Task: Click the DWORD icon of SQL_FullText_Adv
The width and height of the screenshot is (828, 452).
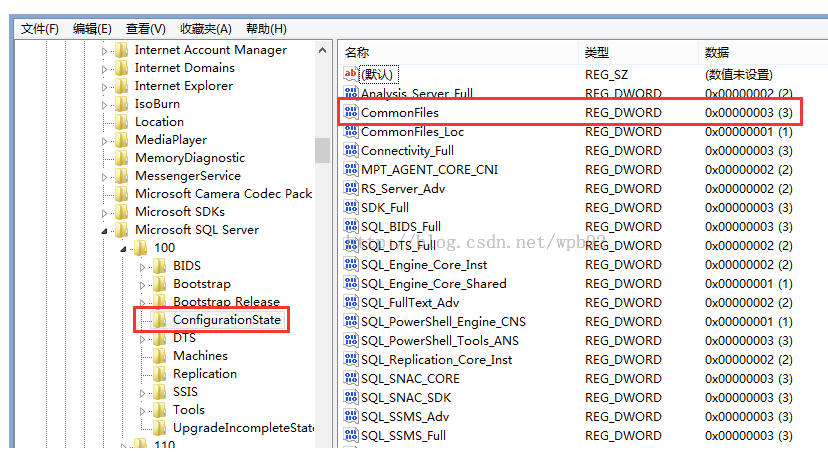Action: click(351, 302)
